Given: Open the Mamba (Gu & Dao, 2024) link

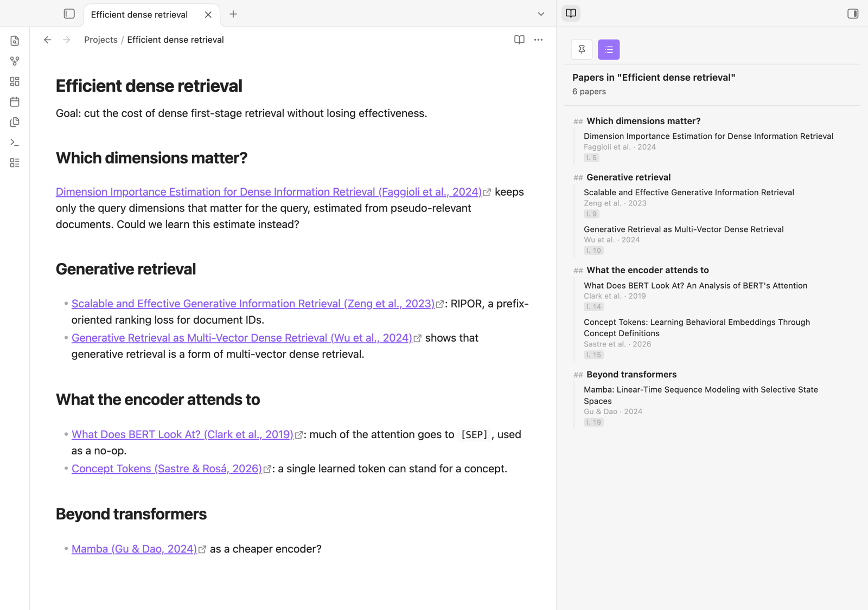Looking at the screenshot, I should (134, 549).
